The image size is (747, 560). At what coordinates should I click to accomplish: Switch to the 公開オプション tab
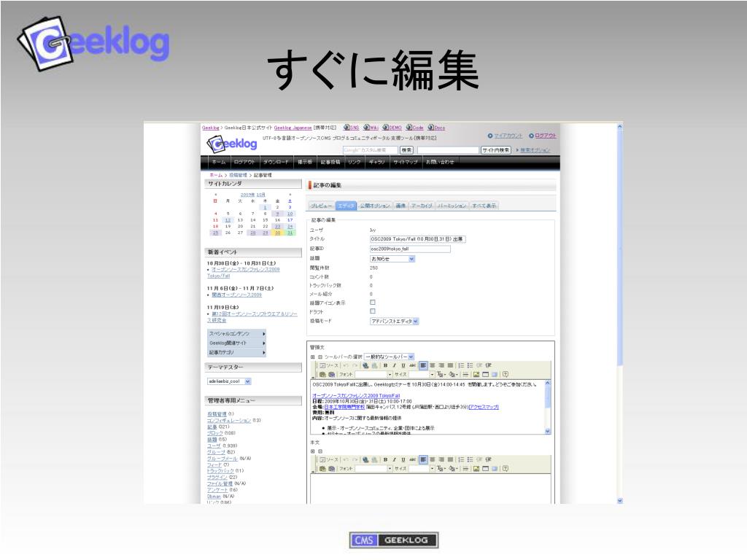375,206
